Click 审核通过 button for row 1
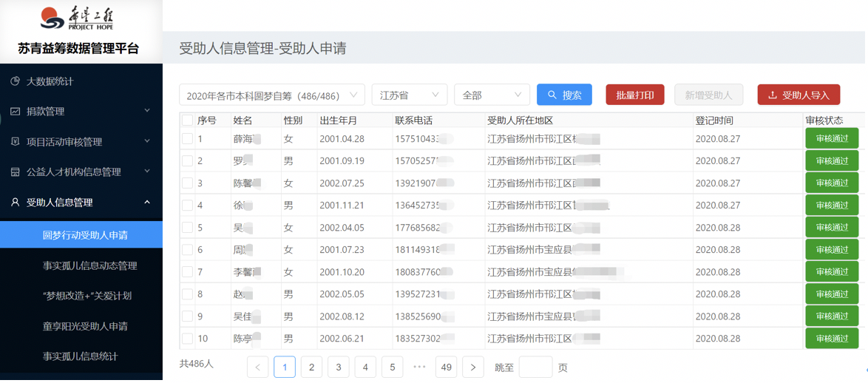Image resolution: width=868 pixels, height=383 pixels. [832, 139]
